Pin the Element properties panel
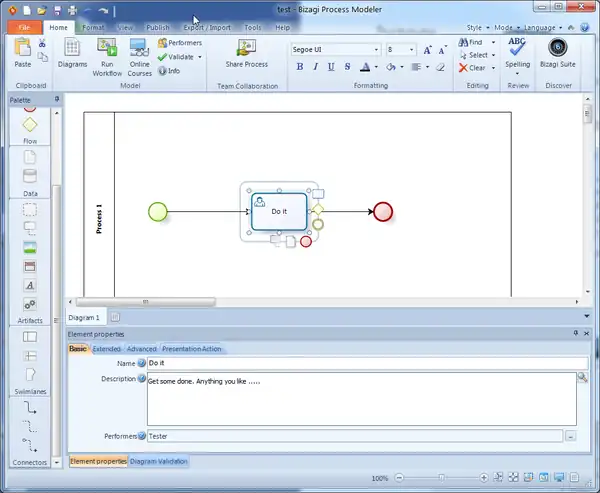The height and width of the screenshot is (493, 600). pos(575,332)
